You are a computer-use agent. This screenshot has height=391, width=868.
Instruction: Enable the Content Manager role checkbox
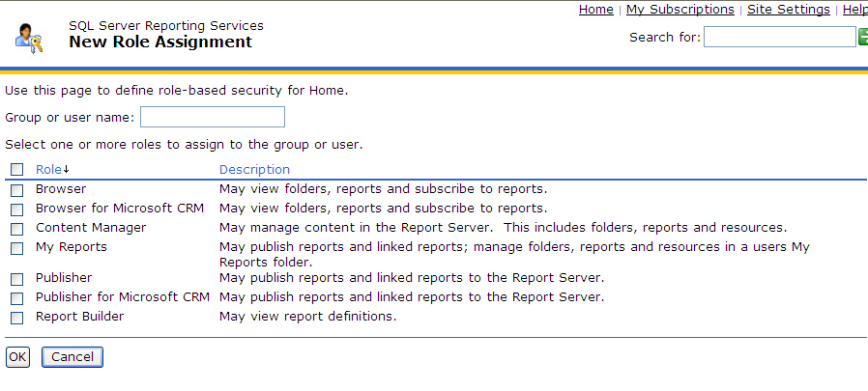point(16,229)
